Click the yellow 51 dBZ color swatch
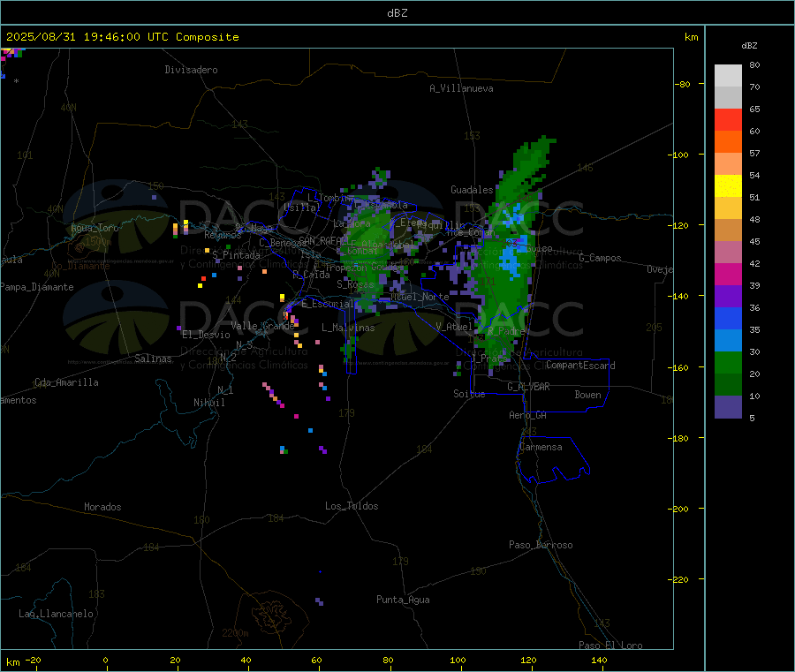Screen dimensions: 795x672 pyautogui.click(x=728, y=186)
